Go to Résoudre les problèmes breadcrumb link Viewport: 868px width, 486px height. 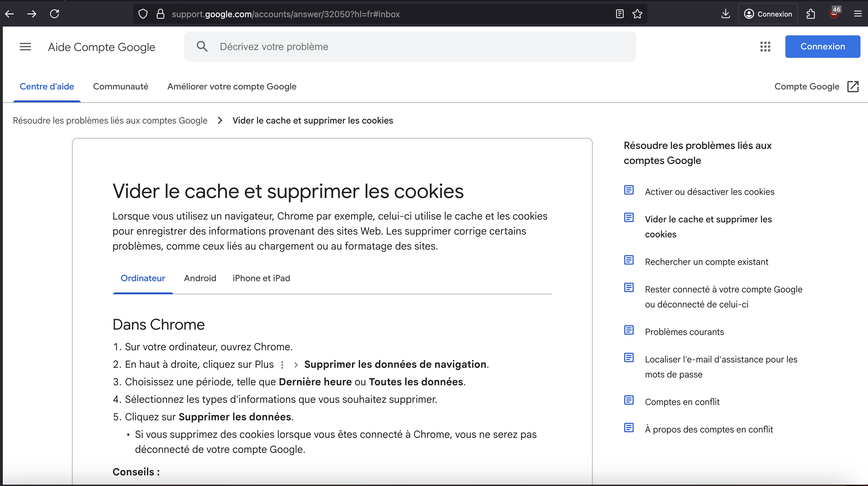coord(110,121)
